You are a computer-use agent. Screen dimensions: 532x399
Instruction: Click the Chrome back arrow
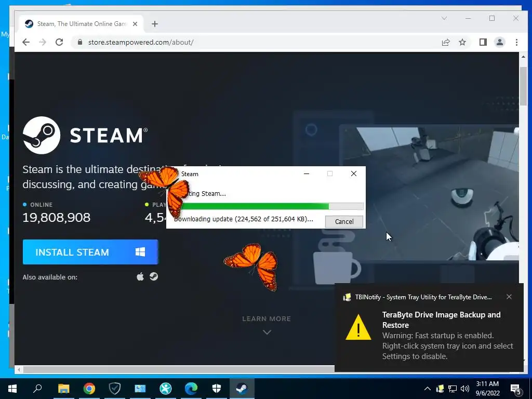[x=26, y=42]
